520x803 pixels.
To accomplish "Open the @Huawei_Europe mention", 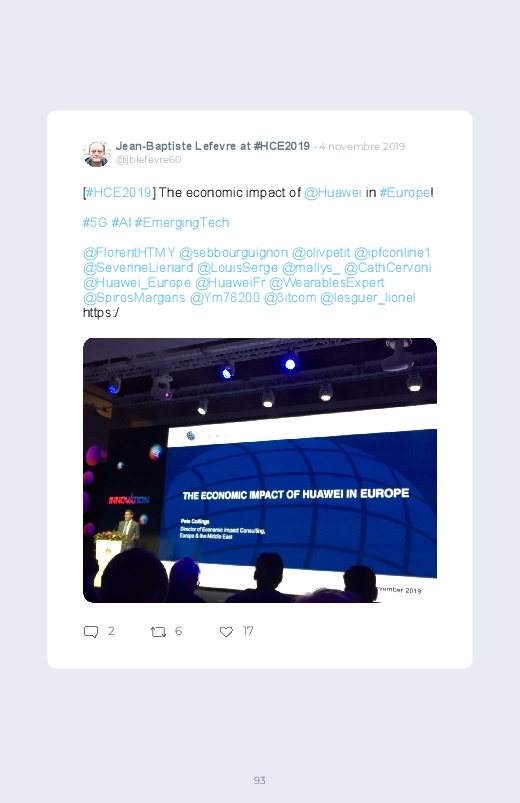I will (x=137, y=283).
